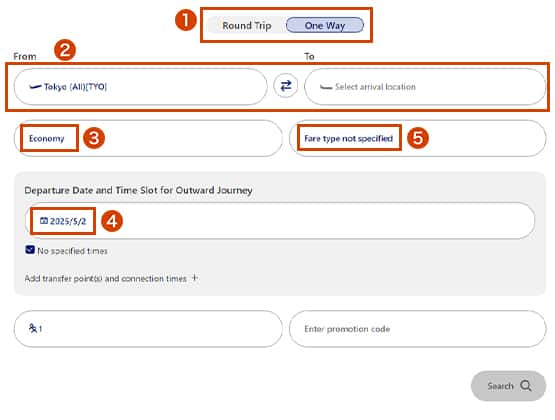
Task: Select One Way option
Action: coord(325,25)
